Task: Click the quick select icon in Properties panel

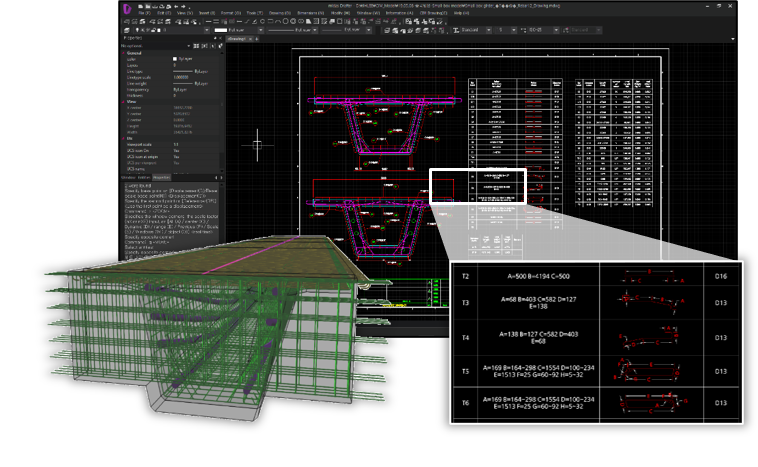Action: click(x=219, y=46)
